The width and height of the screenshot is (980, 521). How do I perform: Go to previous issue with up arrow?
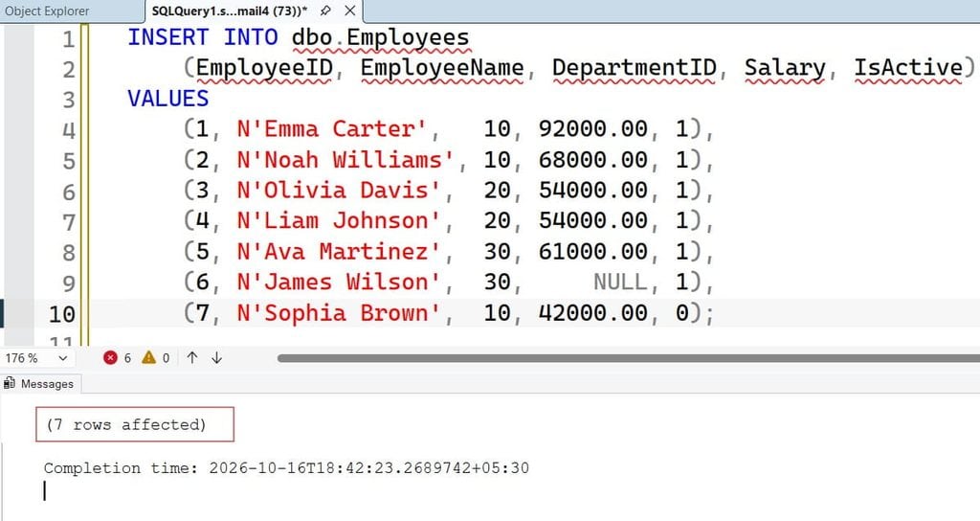click(x=191, y=358)
